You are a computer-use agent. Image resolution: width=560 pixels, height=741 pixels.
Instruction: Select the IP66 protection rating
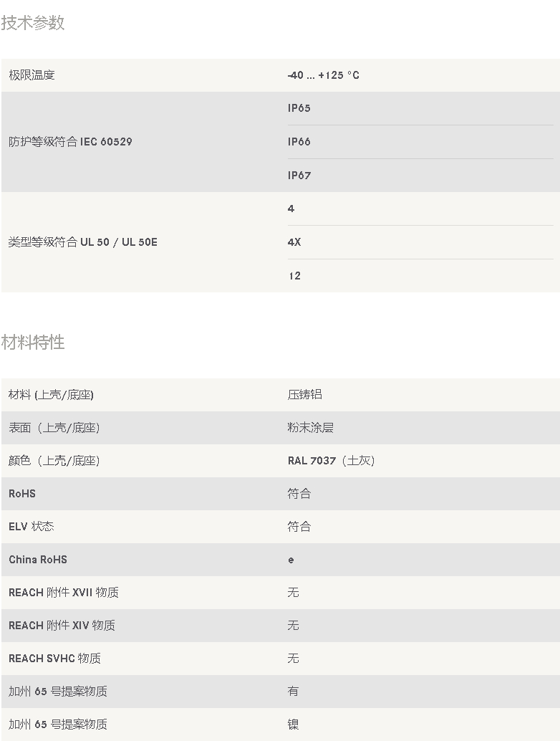(x=299, y=142)
